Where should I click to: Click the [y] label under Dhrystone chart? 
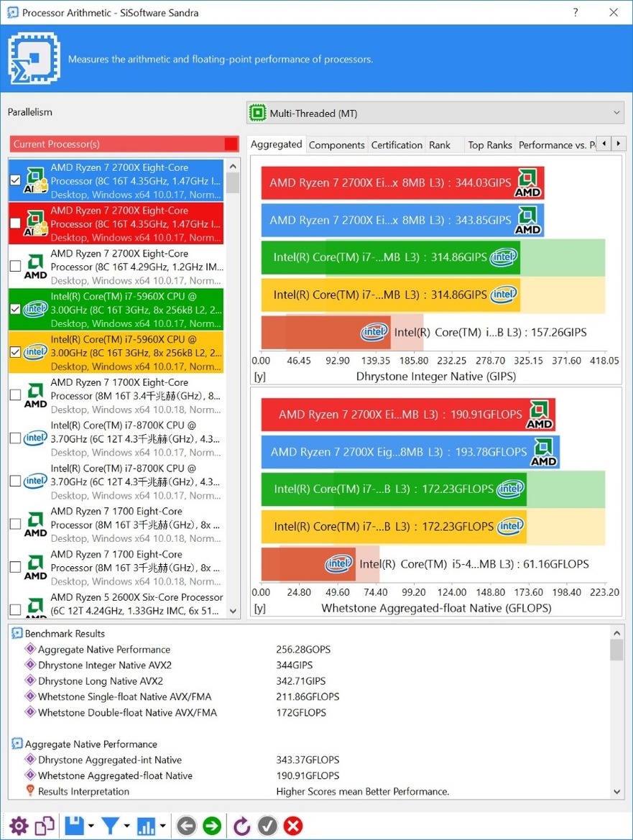259,377
